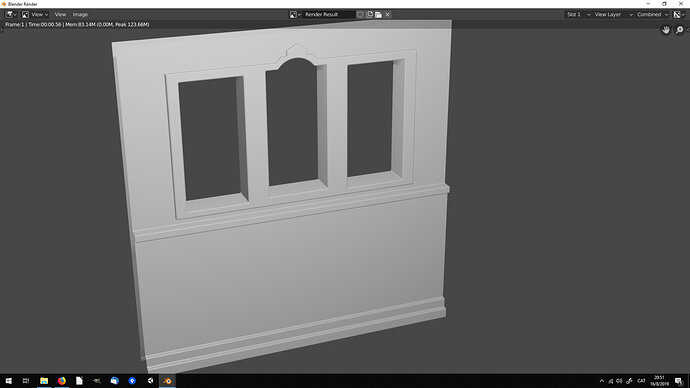Viewport: 690px width, 388px height.
Task: Click the volume icon in system tray
Action: point(620,381)
